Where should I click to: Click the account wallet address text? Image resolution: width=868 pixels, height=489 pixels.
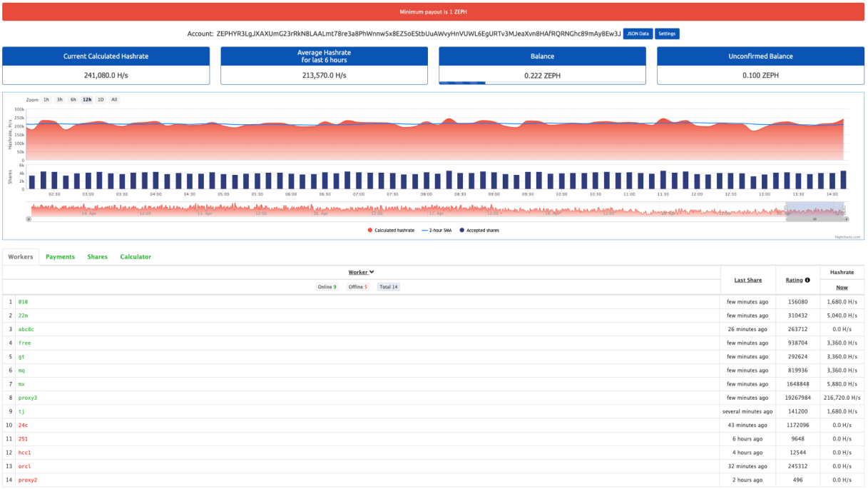click(x=419, y=34)
